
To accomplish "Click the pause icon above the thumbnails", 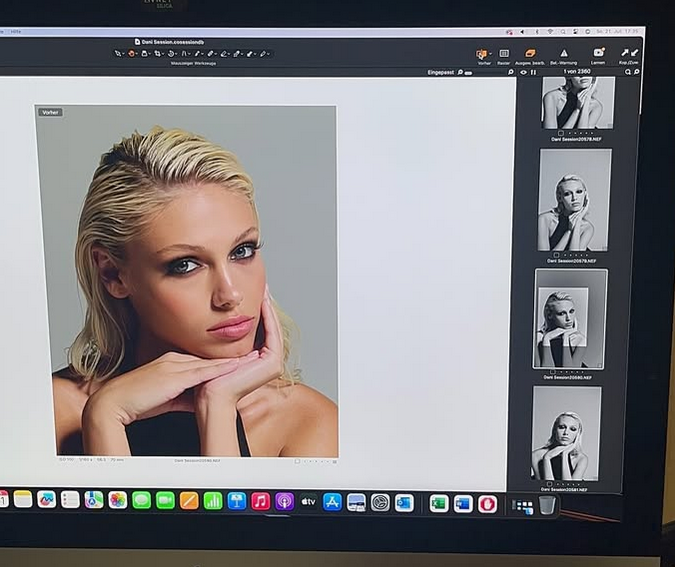I will [533, 72].
